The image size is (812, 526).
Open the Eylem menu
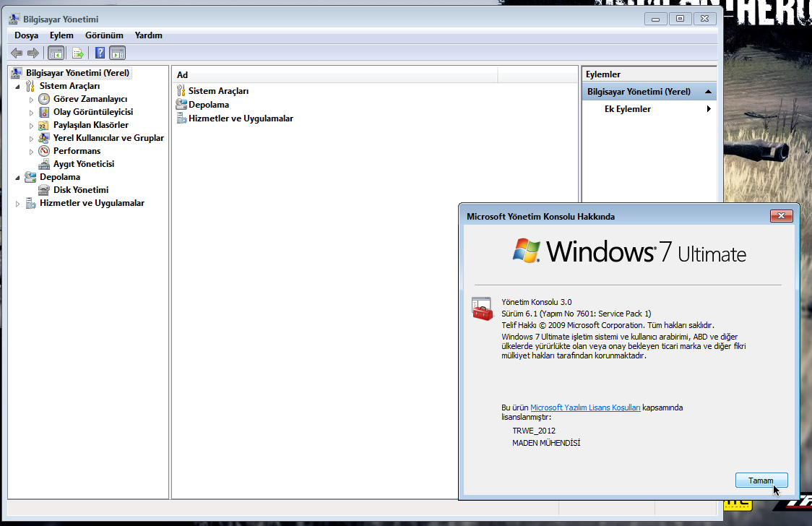(x=61, y=35)
